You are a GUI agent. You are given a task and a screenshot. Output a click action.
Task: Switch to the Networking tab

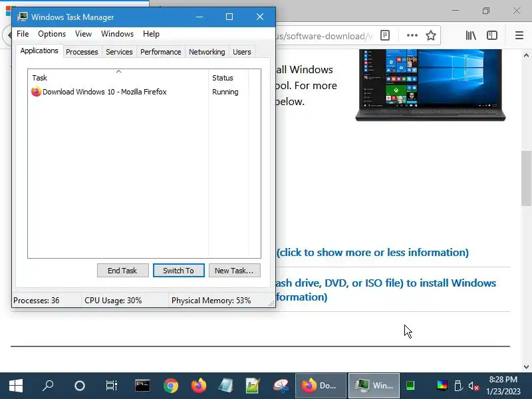[207, 52]
